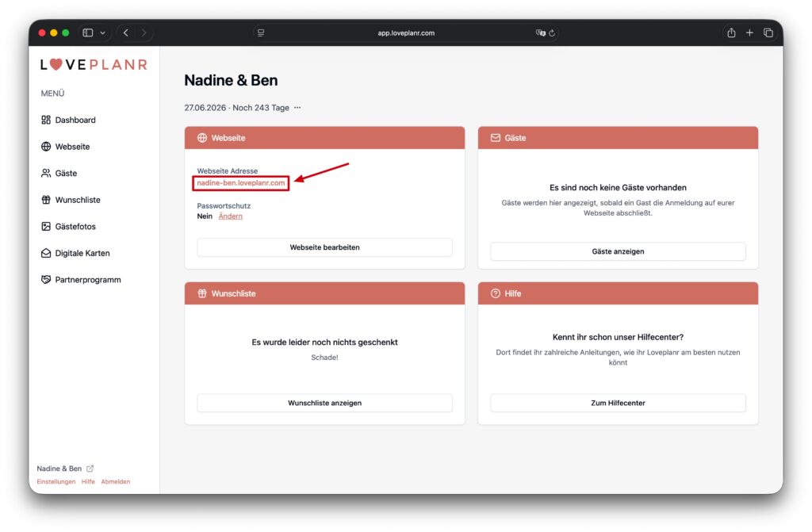
Task: Click the Digitale Karten envelope icon
Action: click(46, 254)
